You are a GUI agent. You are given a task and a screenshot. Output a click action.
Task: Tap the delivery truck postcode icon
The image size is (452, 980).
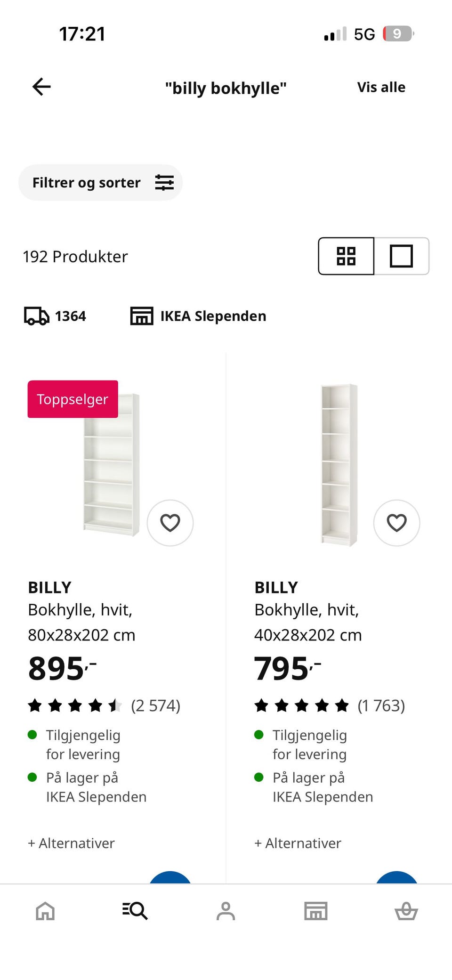[37, 316]
